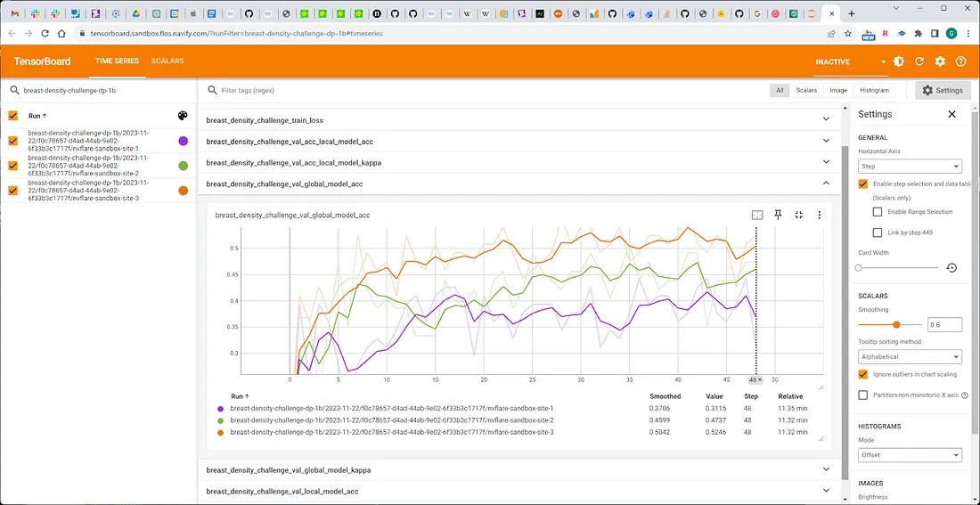Open Tooltip sorting method Alphabetical dropdown
Screen dimensions: 980x505
[910, 356]
